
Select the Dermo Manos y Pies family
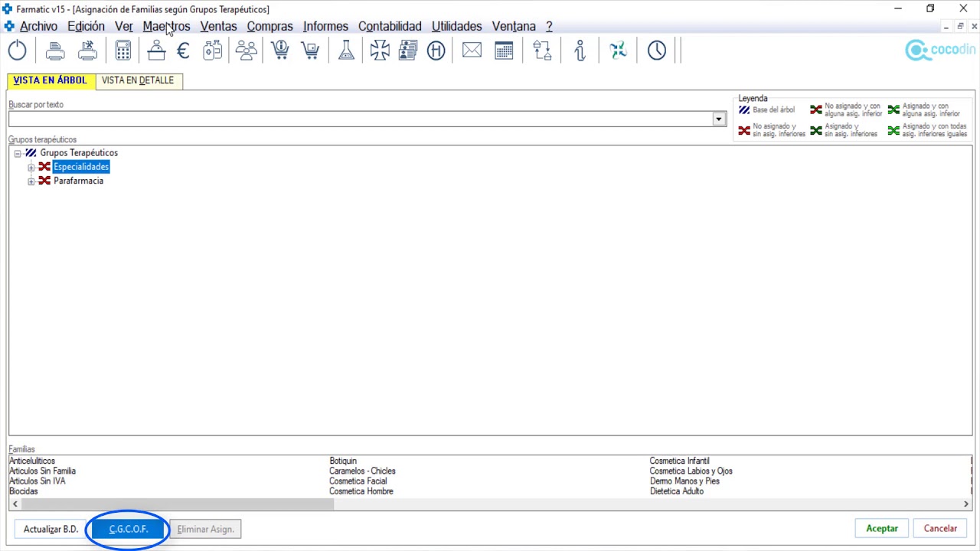(x=684, y=481)
